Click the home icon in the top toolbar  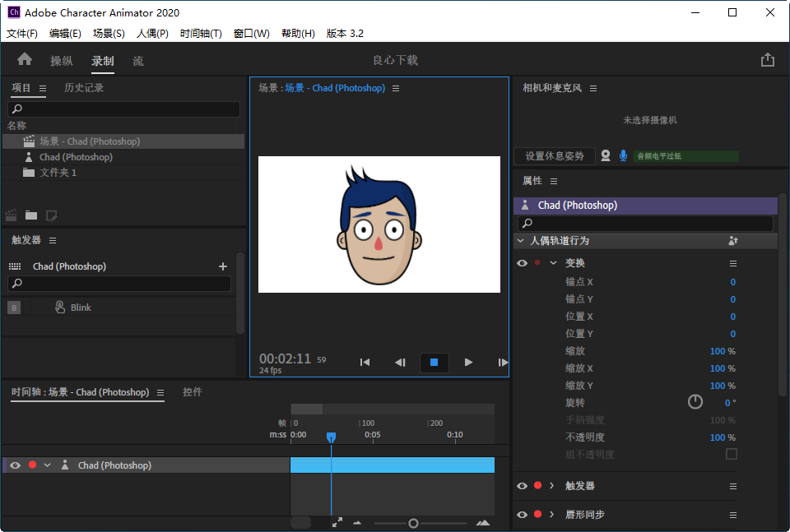pyautogui.click(x=24, y=59)
